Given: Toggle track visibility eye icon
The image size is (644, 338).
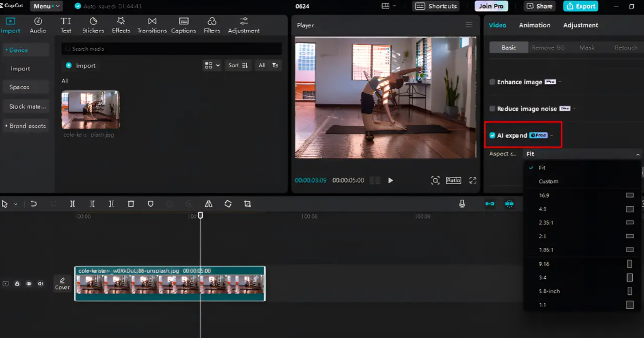Looking at the screenshot, I should [29, 284].
